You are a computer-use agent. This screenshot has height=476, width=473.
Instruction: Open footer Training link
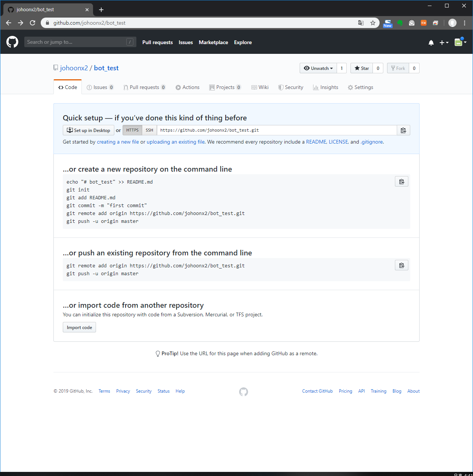point(378,391)
